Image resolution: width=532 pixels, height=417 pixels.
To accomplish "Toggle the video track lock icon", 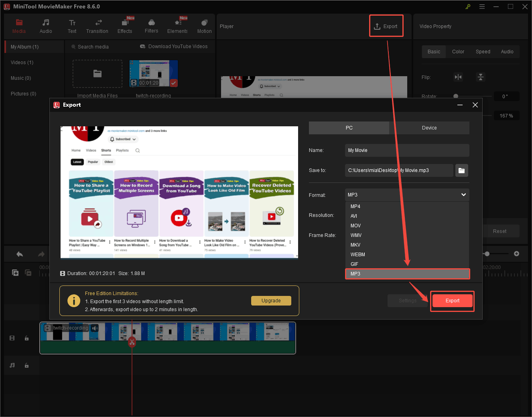I will click(x=26, y=338).
